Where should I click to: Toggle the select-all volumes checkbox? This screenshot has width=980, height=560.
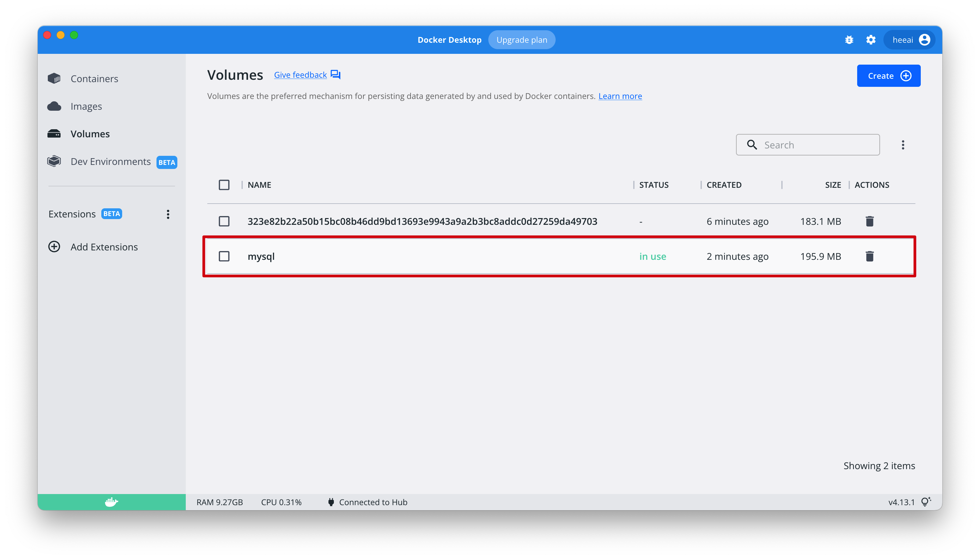(x=224, y=185)
